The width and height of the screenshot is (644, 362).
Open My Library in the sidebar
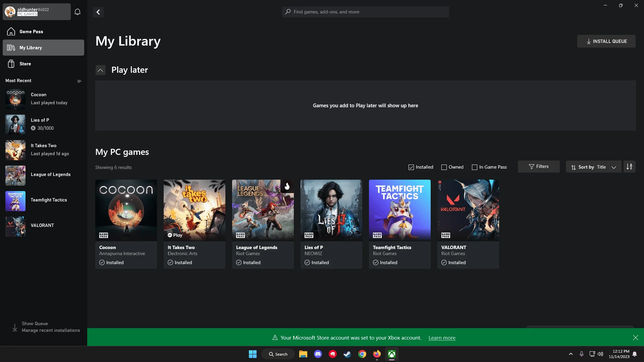43,48
